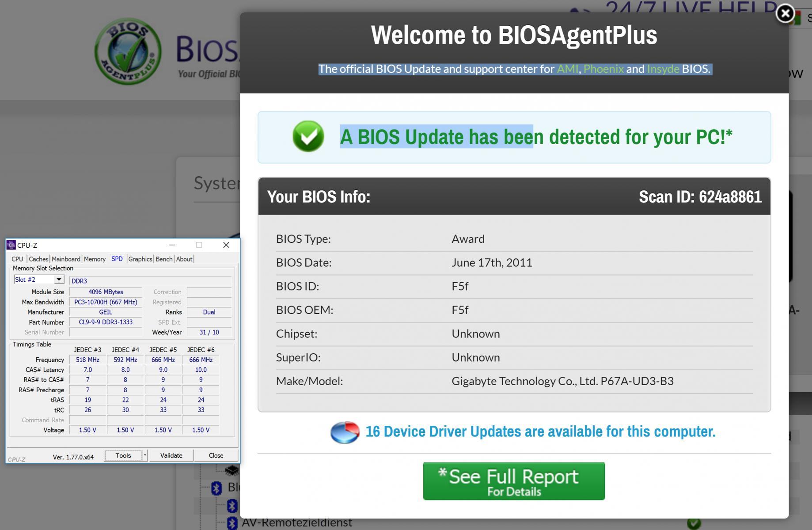
Task: Open the 16 Device Driver Updates link
Action: tap(540, 432)
